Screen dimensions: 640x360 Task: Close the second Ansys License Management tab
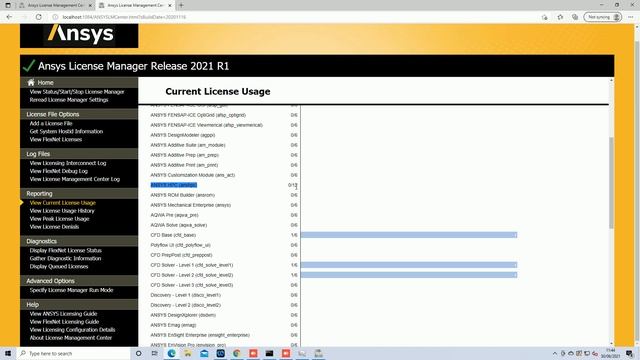point(170,5)
